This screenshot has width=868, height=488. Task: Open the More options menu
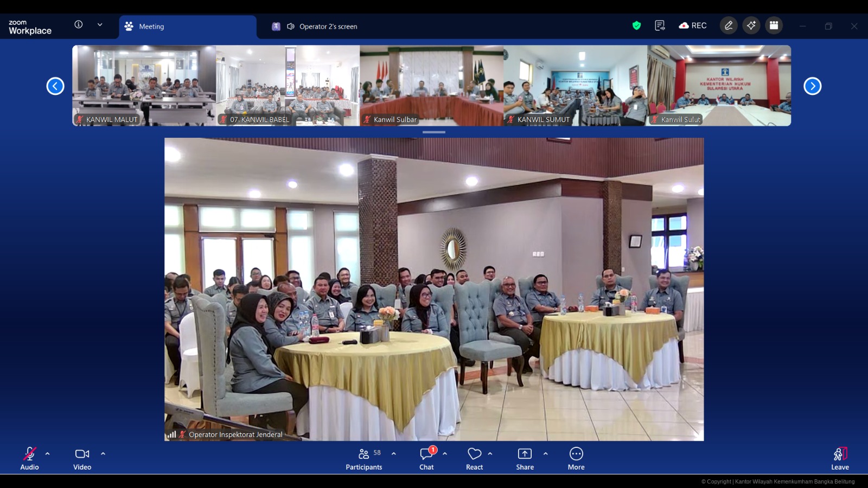coord(576,458)
